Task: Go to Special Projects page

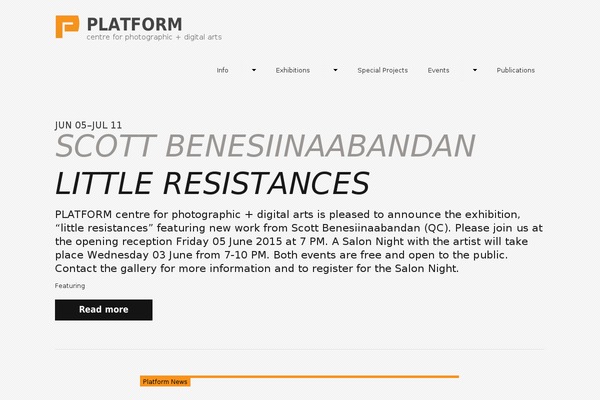Action: 383,70
